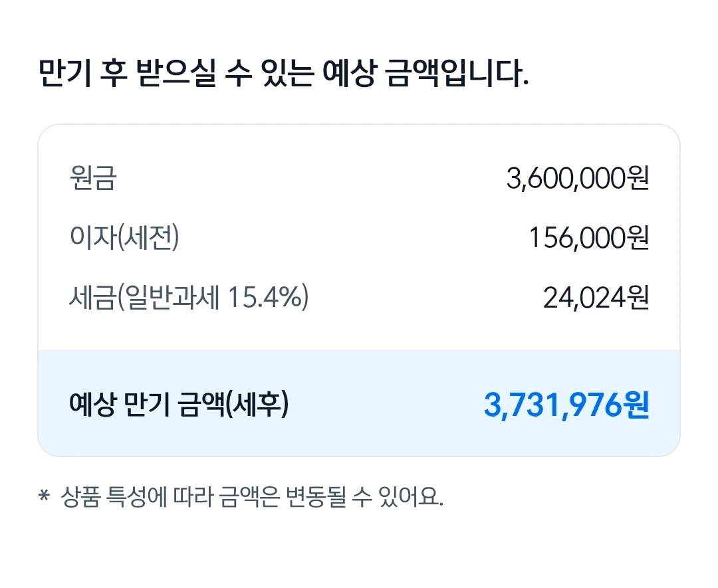Click the word 예상 in the heading
This screenshot has height=588, width=718.
[350, 73]
